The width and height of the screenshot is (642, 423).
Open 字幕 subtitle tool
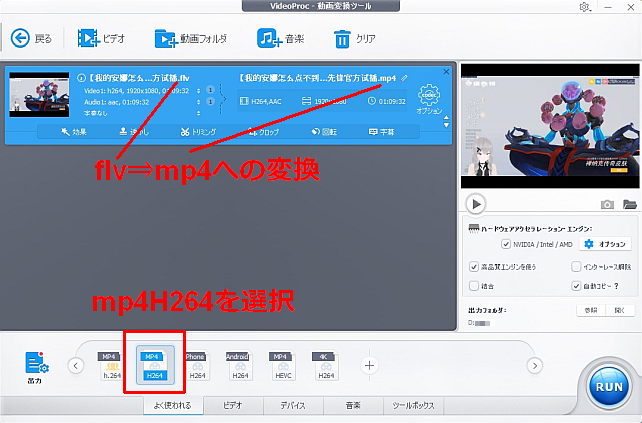click(x=382, y=132)
